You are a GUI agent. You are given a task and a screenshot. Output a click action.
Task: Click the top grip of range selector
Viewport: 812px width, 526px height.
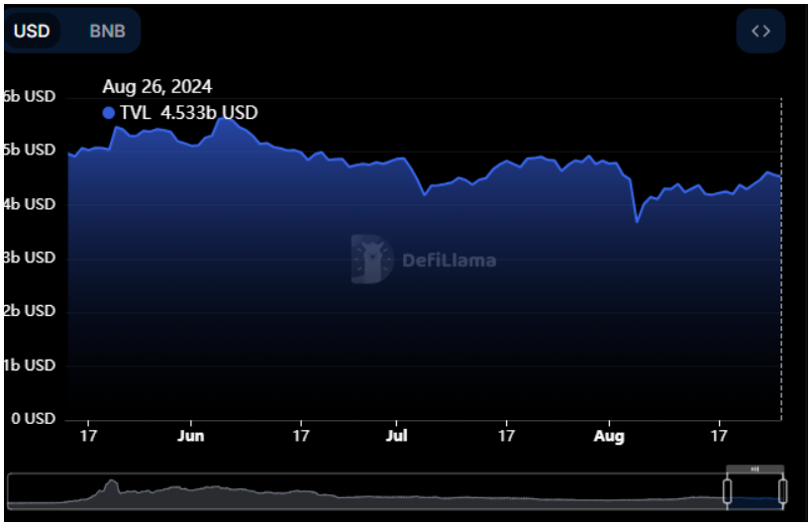pyautogui.click(x=755, y=469)
